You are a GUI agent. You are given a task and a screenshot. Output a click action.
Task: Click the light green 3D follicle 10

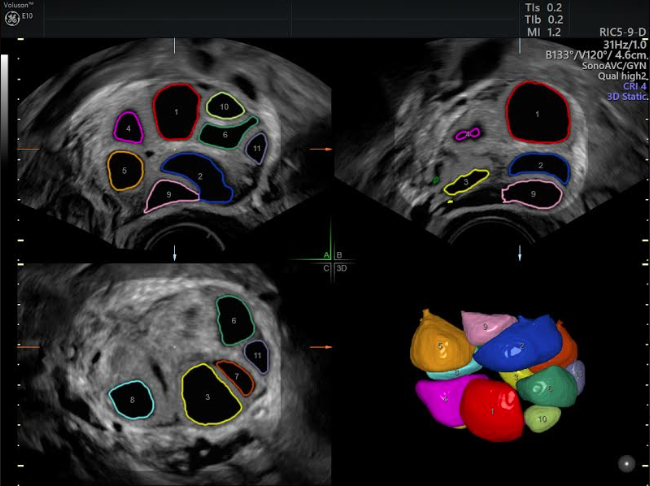(x=541, y=420)
